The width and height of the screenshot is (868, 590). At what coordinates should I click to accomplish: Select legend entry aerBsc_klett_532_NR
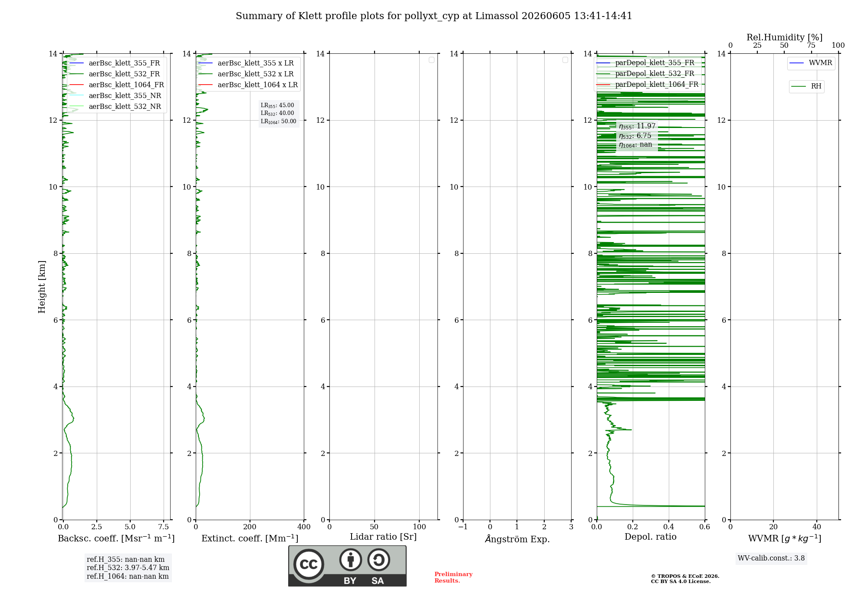(x=125, y=107)
